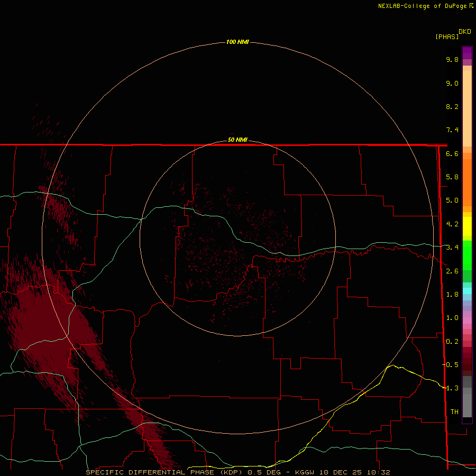The width and height of the screenshot is (476, 476).
Task: Pick the gray bottom color bar segment
Action: tap(467, 405)
